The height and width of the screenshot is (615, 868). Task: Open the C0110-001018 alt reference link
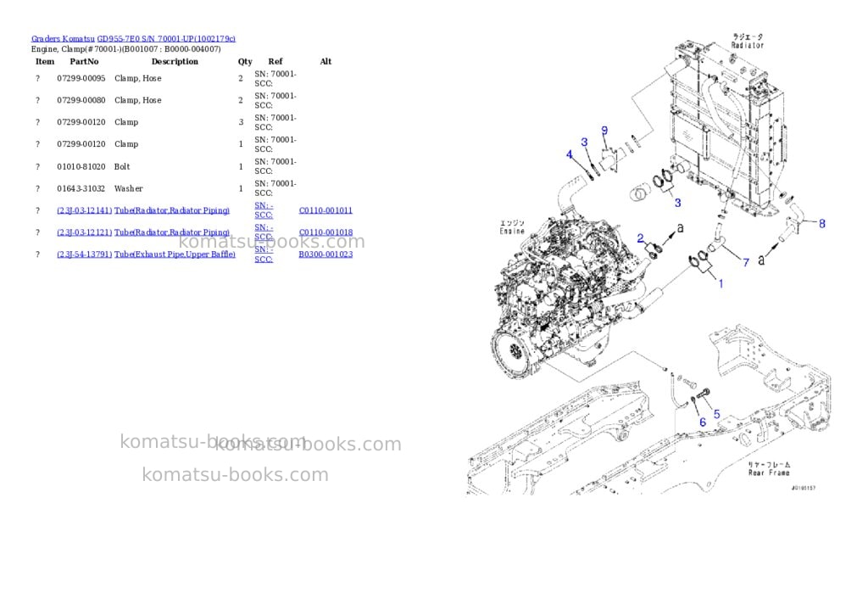pos(325,232)
